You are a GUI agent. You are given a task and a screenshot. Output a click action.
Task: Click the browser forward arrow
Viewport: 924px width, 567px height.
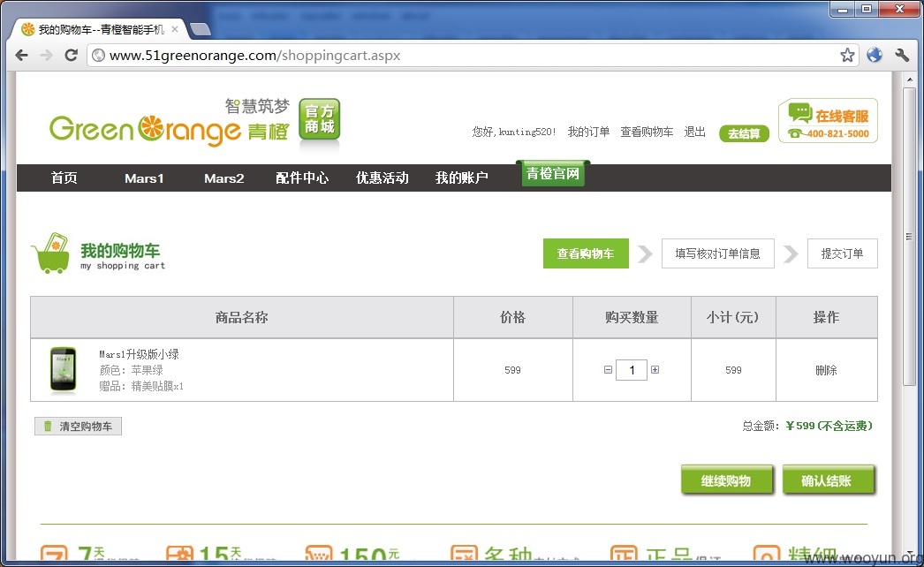pos(46,56)
